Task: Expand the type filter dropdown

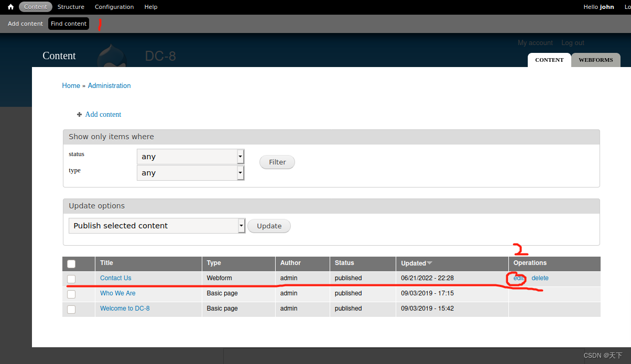Action: click(x=190, y=173)
